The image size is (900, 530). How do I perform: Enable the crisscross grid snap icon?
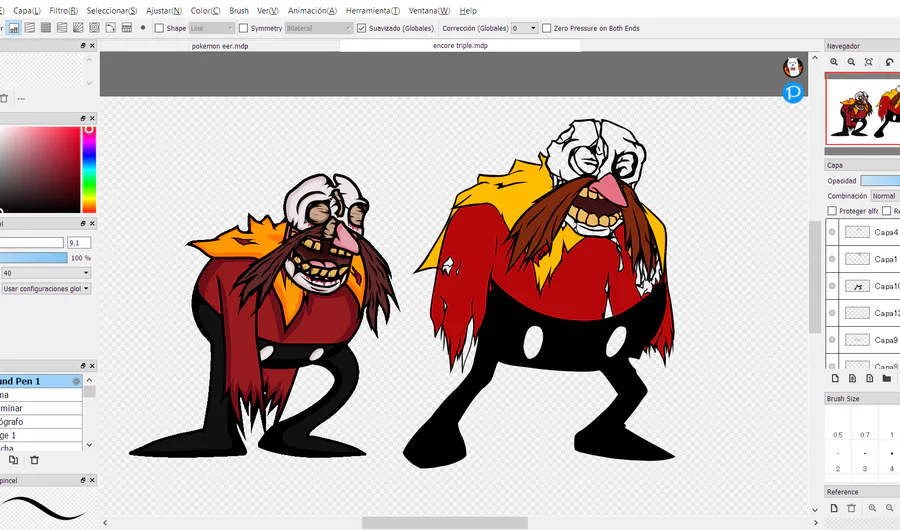(x=46, y=28)
